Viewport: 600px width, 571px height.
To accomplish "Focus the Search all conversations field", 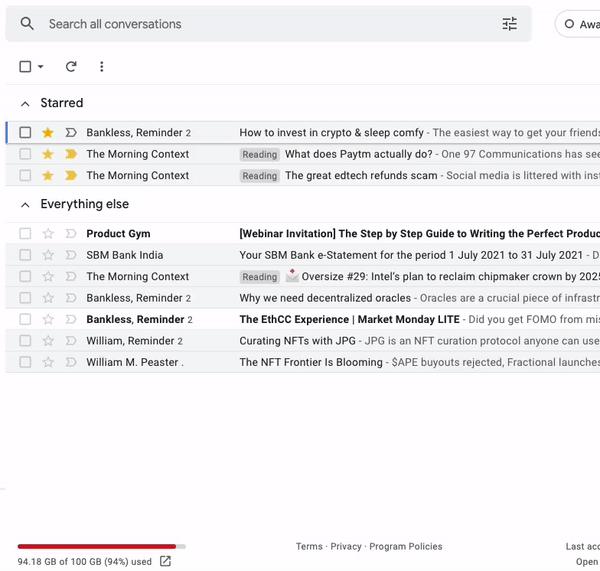I will (x=268, y=24).
